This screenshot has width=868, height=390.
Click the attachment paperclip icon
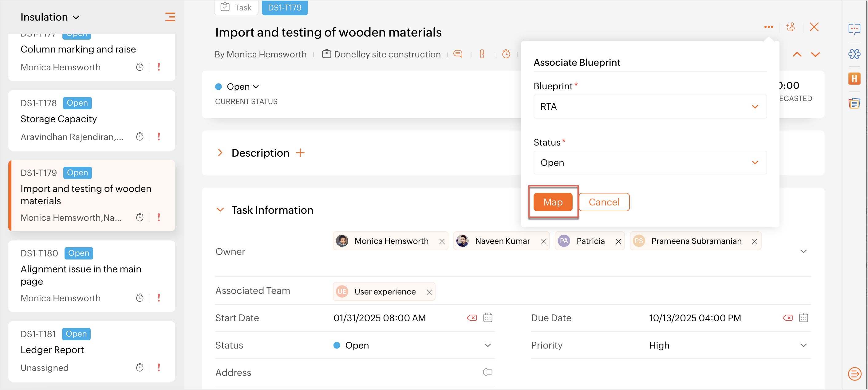point(482,54)
